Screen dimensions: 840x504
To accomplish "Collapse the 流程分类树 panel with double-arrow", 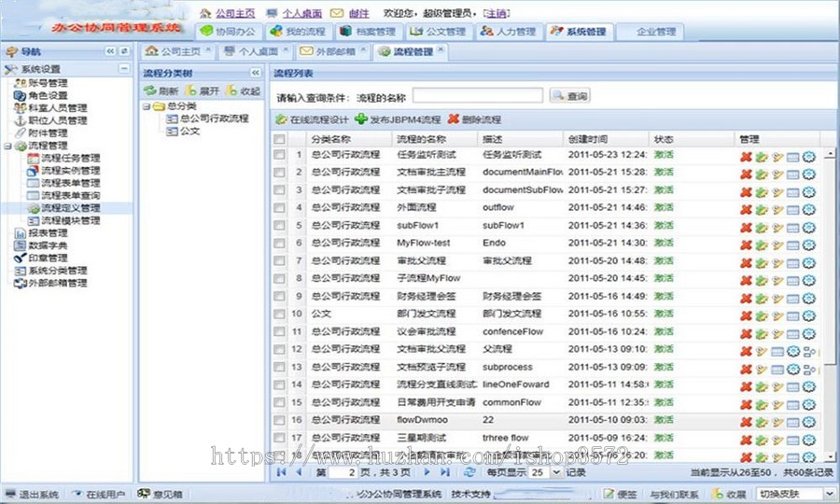I will (x=256, y=73).
